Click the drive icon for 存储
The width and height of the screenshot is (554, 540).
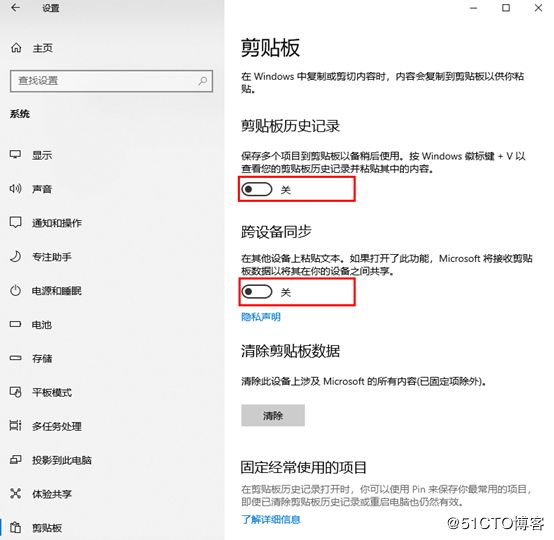tap(15, 358)
